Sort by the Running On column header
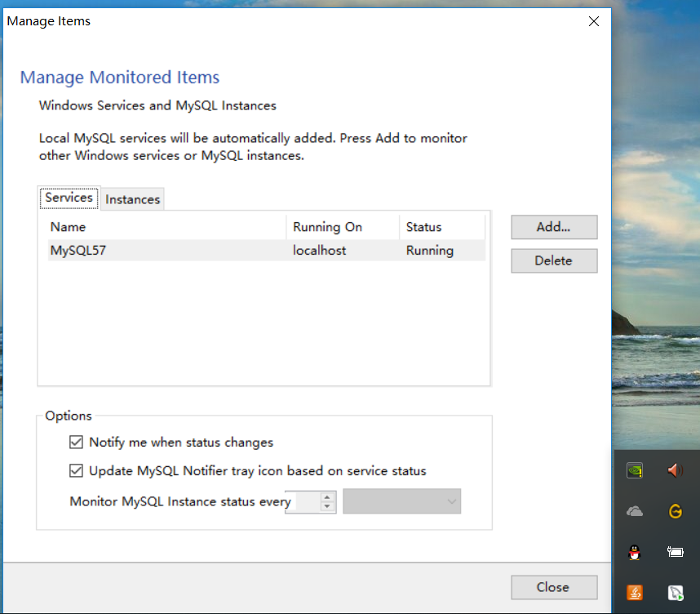700x614 pixels. point(343,227)
